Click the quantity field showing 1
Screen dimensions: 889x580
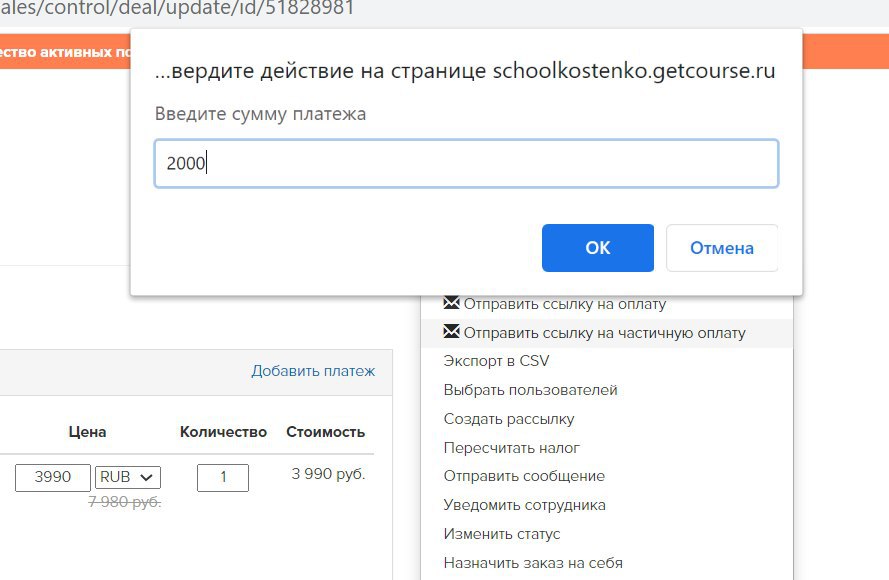[x=223, y=477]
